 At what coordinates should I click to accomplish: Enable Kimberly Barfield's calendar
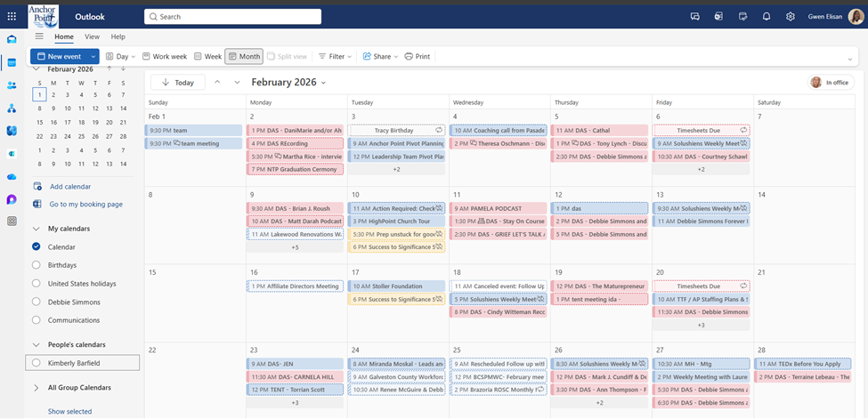[x=37, y=363]
